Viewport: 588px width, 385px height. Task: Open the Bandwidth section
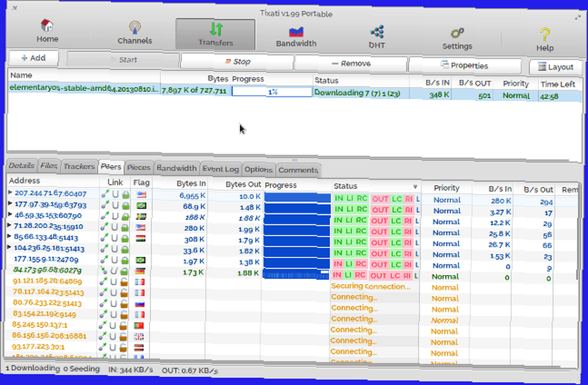coord(296,37)
